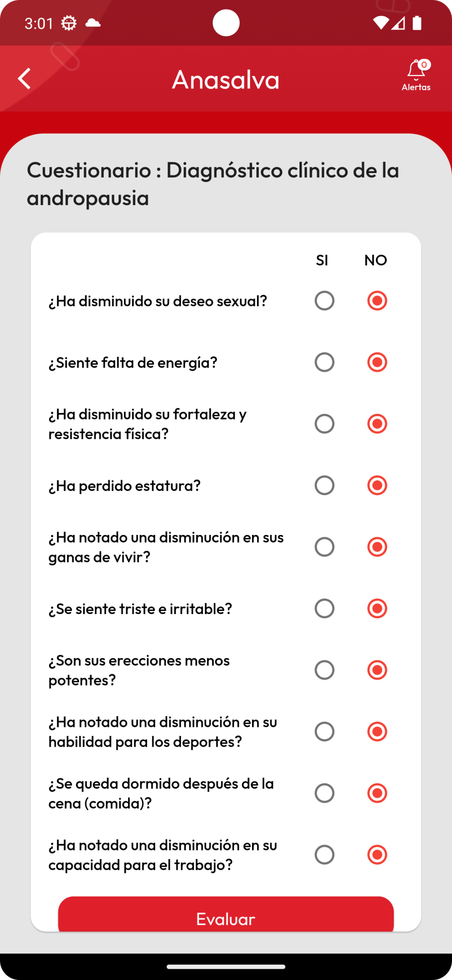
Task: Mark SI for habilidad para los deportes
Action: pyautogui.click(x=324, y=731)
